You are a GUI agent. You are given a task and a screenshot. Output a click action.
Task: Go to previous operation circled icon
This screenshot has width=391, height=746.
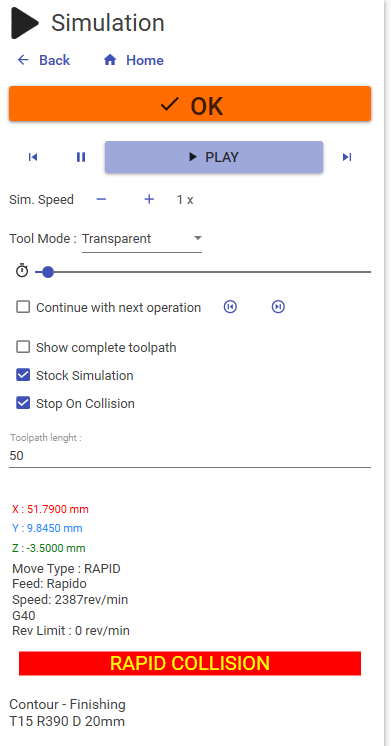tap(230, 307)
